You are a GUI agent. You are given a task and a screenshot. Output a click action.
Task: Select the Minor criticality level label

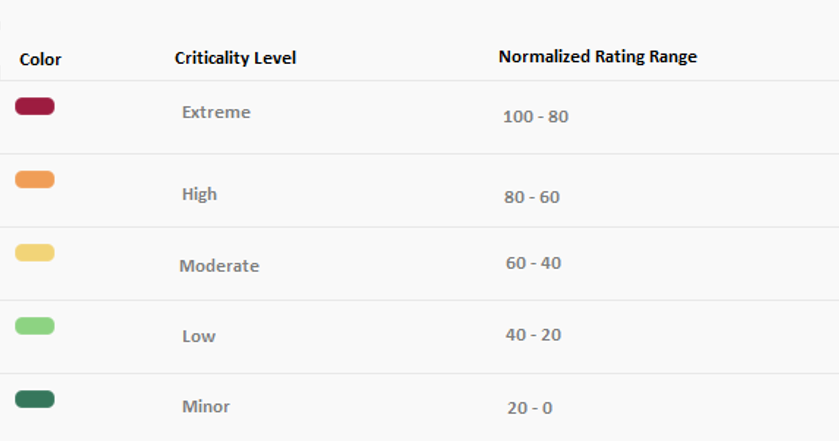[x=206, y=407]
